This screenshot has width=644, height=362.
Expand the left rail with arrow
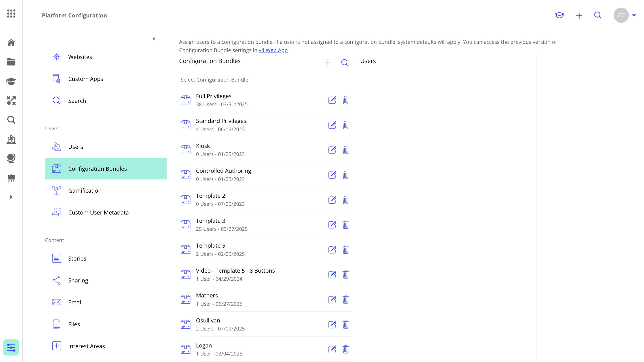tap(11, 197)
